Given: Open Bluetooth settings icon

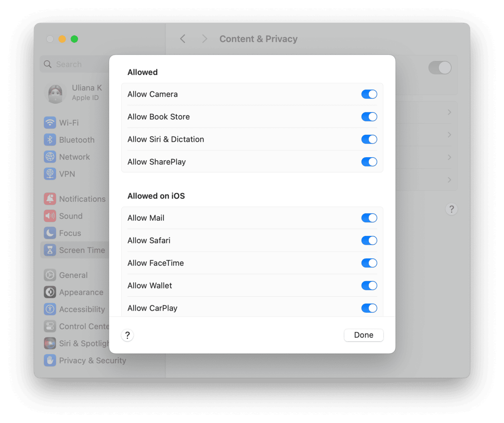Looking at the screenshot, I should [x=50, y=140].
